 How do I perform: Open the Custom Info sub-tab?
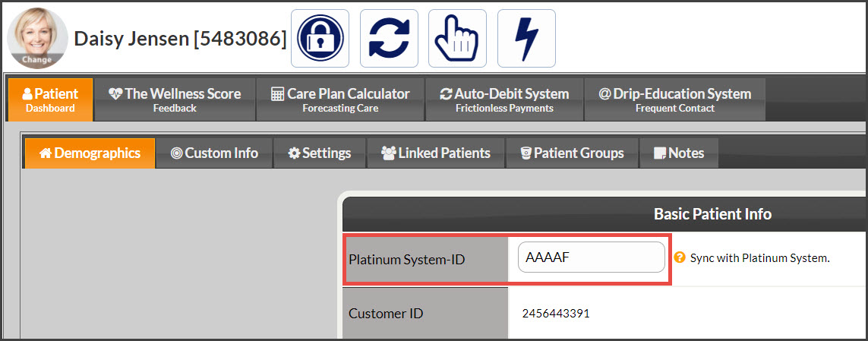tap(215, 153)
